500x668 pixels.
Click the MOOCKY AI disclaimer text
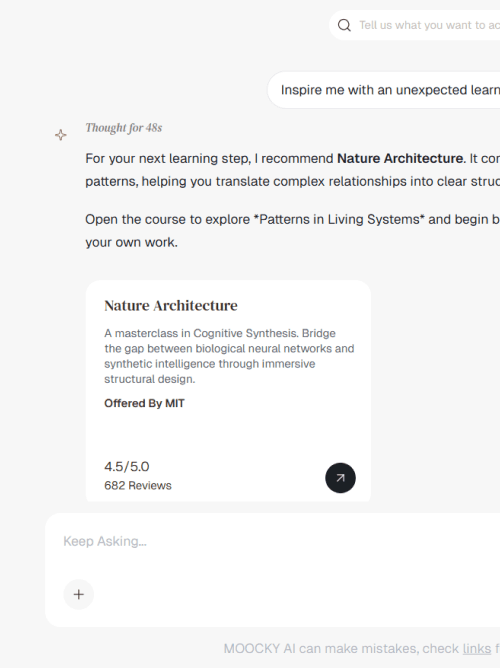point(362,648)
